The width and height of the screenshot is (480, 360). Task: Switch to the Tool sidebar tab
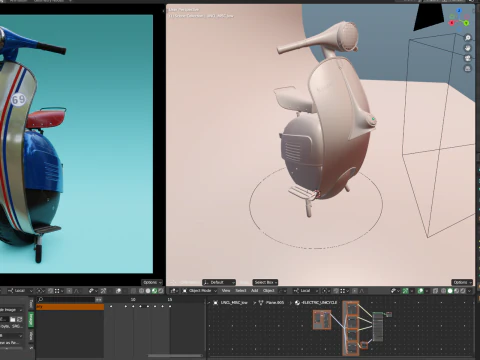(x=31, y=304)
